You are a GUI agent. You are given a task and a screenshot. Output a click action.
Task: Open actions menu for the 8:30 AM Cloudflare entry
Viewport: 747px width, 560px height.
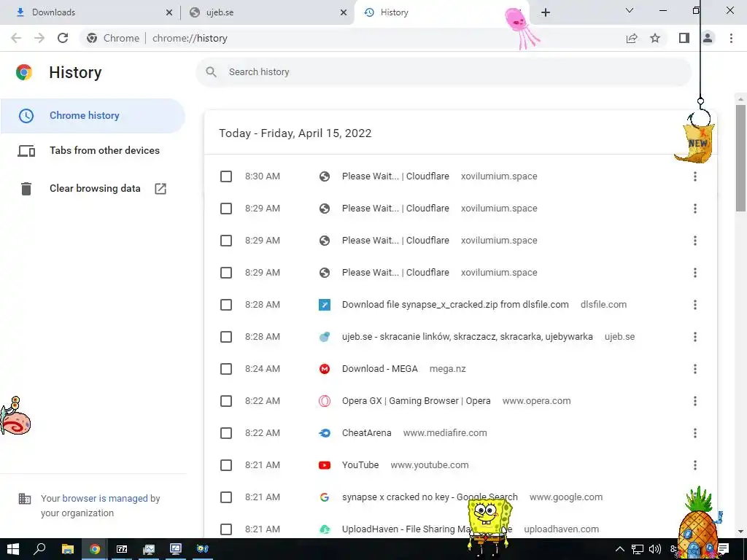tap(695, 176)
